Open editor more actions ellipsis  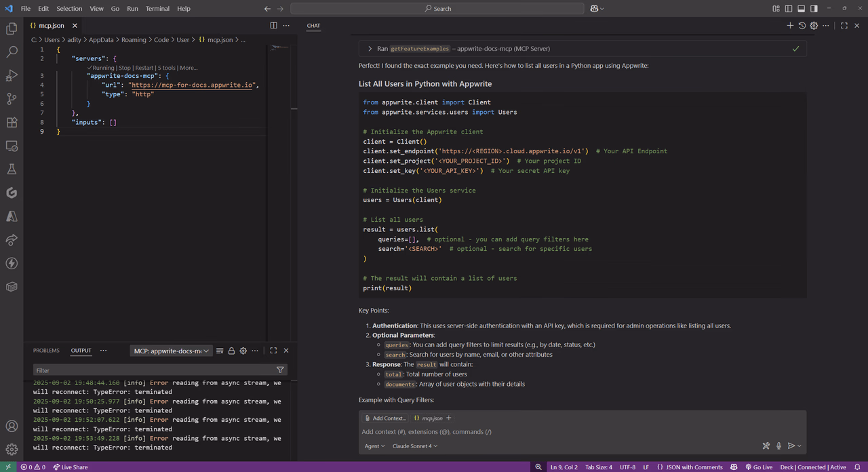click(x=286, y=26)
